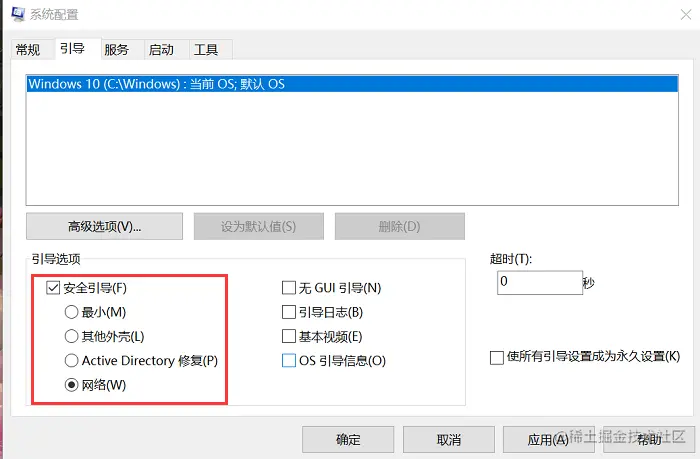The image size is (700, 459).
Task: Click the 帮助 button
Action: 649,439
